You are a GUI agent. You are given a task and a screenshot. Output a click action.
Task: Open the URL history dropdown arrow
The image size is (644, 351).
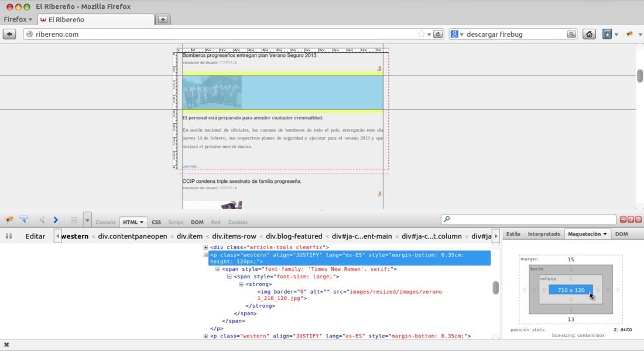429,35
